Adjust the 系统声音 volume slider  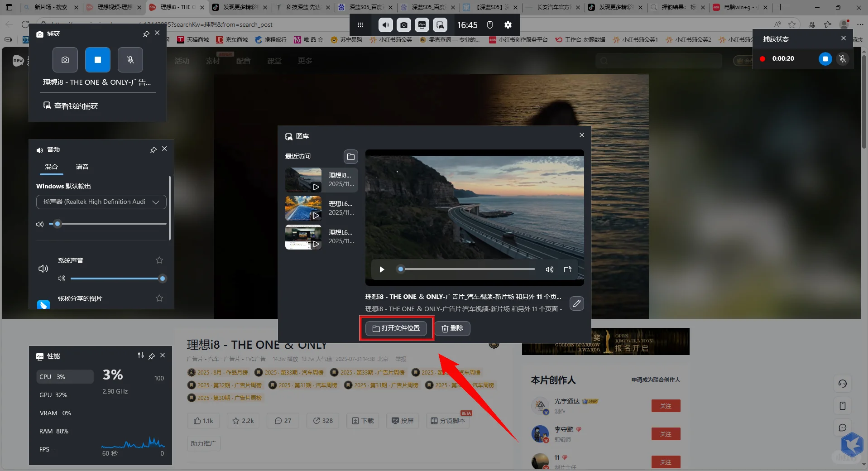coord(118,279)
